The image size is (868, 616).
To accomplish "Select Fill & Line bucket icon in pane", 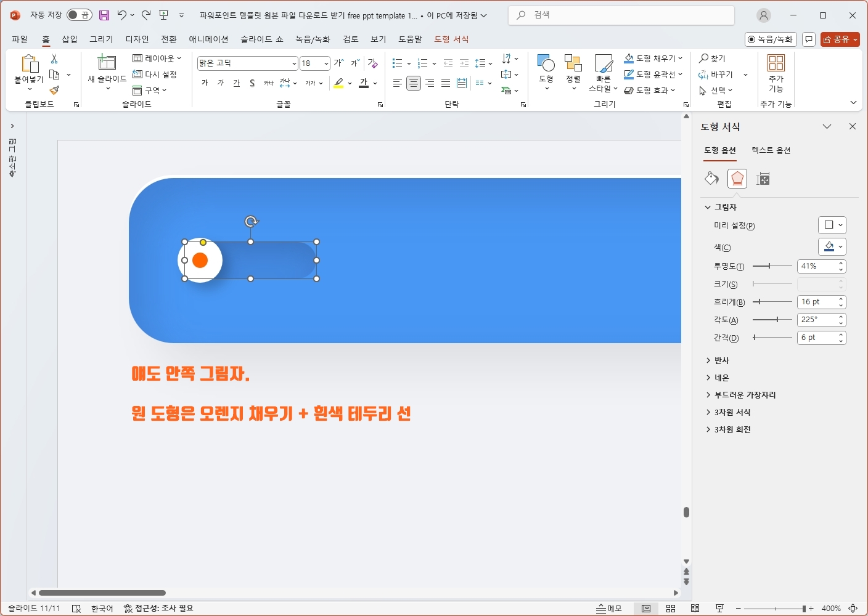I will point(711,179).
